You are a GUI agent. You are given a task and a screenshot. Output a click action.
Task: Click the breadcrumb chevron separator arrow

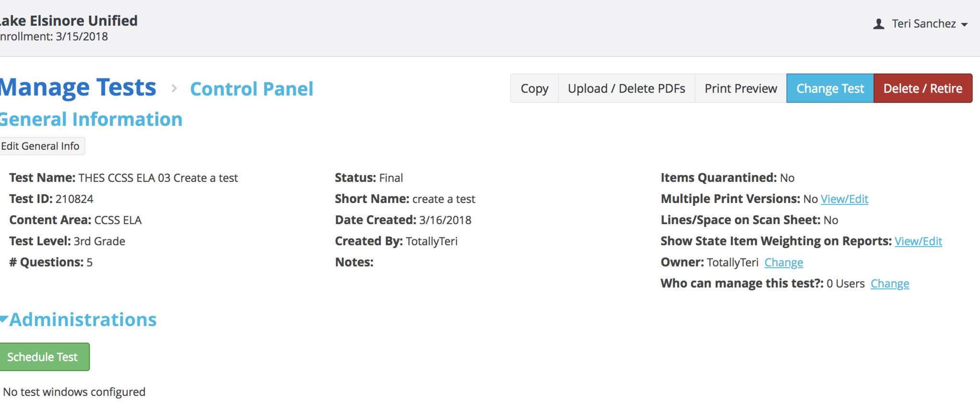click(174, 89)
